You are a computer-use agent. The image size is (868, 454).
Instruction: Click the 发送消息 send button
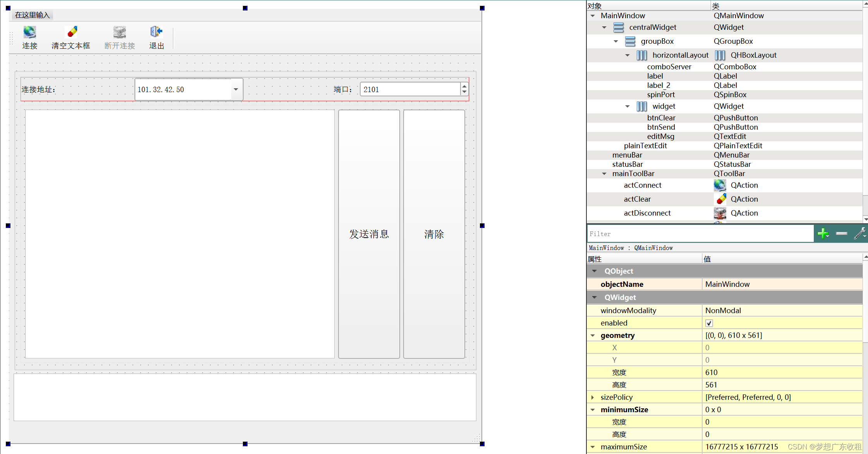[x=369, y=234]
